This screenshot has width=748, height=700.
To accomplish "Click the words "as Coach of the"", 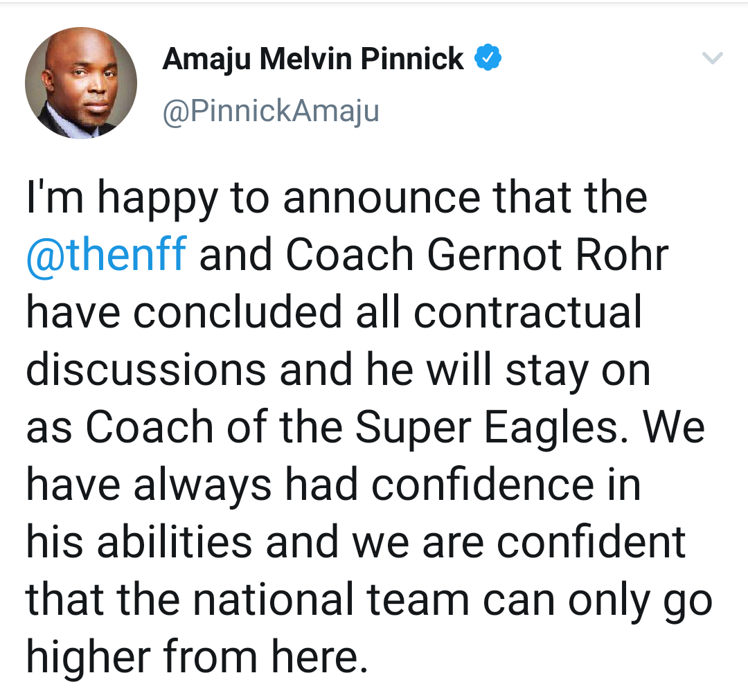I will 185,427.
